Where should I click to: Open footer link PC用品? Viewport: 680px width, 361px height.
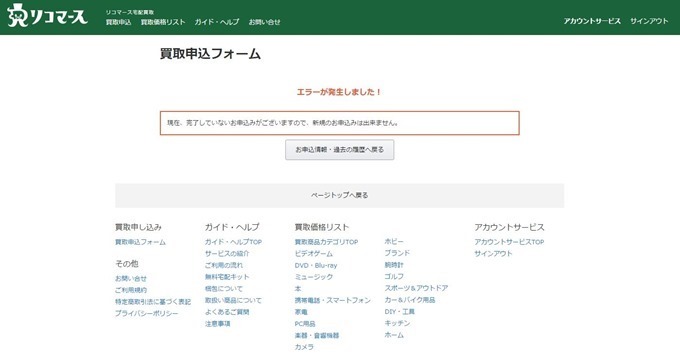coord(305,324)
